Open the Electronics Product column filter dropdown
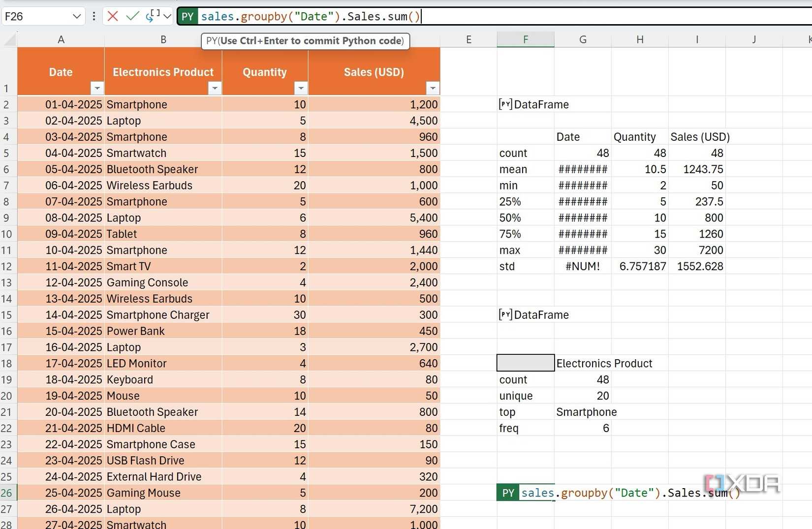812x529 pixels. point(215,89)
